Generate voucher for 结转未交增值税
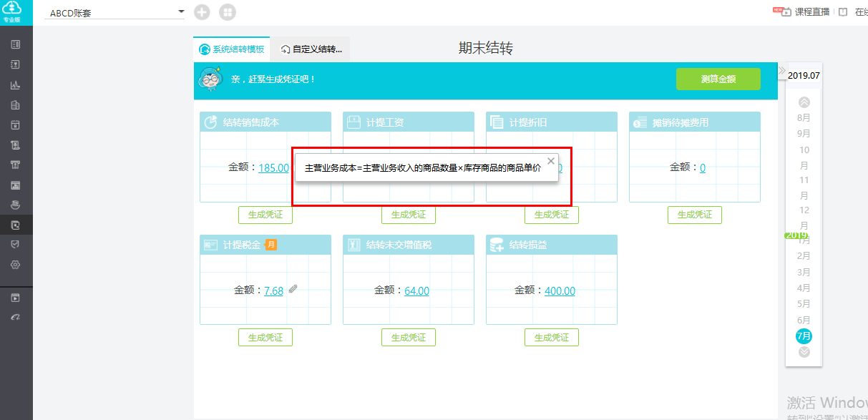The height and width of the screenshot is (420, 868). (409, 337)
